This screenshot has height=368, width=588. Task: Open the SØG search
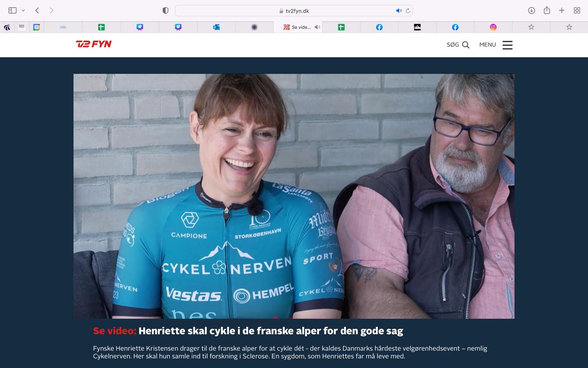(458, 45)
